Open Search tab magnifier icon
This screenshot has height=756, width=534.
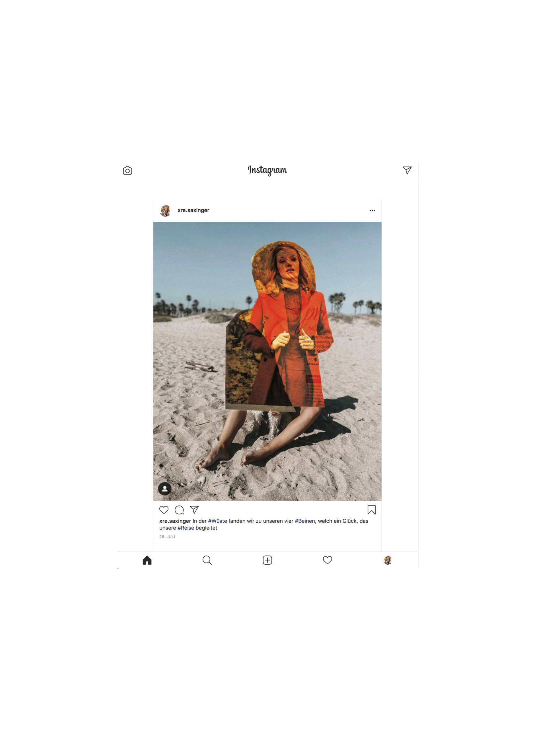(x=207, y=560)
